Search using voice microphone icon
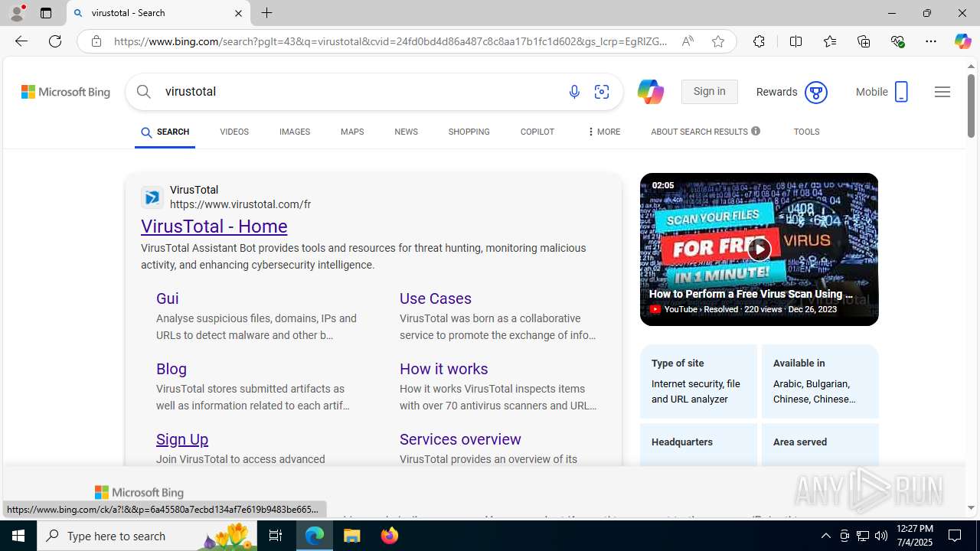980x551 pixels. (574, 92)
